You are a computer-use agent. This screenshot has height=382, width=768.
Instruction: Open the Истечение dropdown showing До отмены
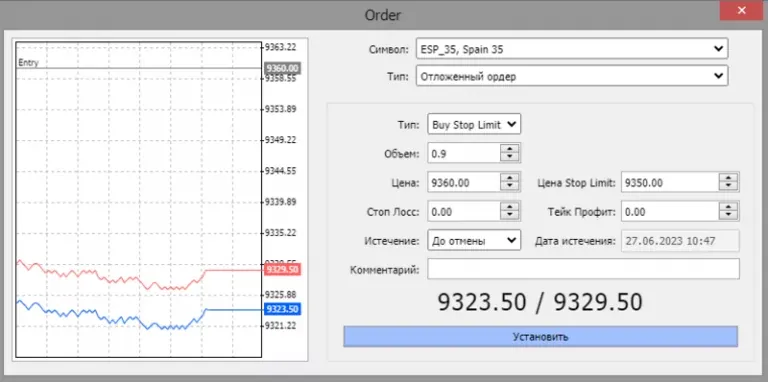(474, 240)
